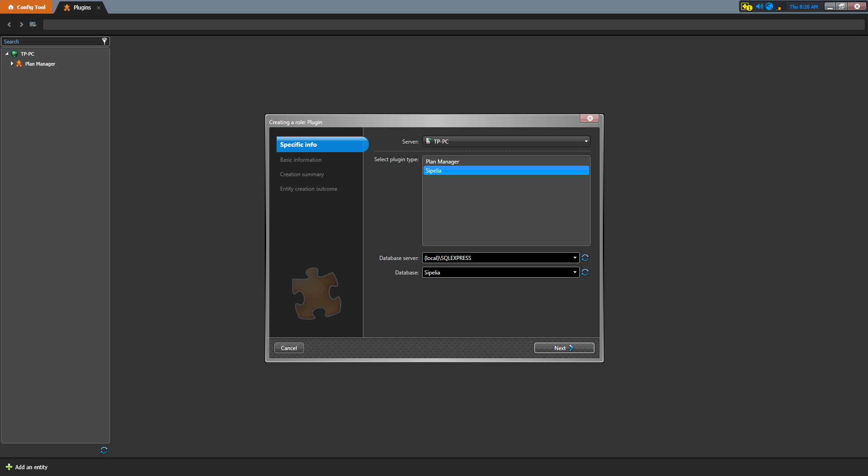Viewport: 868px width, 476px height.
Task: Collapse the TP-PC tree node
Action: 7,54
